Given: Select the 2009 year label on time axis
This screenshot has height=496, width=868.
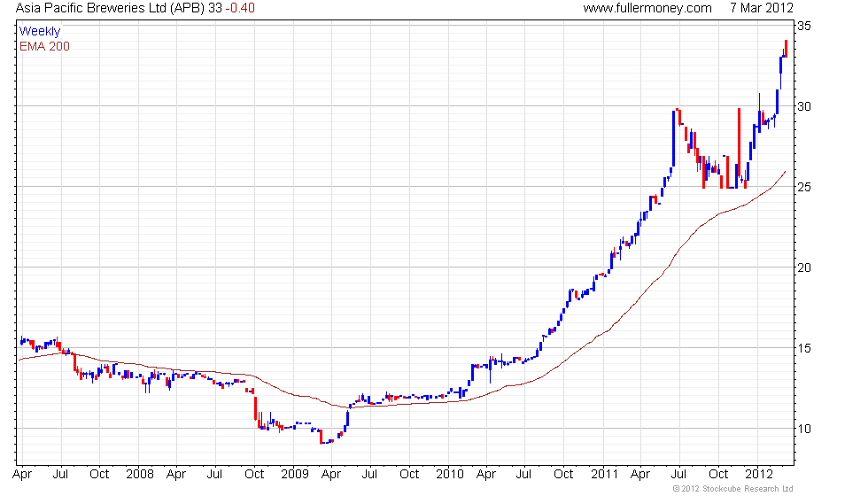Looking at the screenshot, I should coord(294,475).
